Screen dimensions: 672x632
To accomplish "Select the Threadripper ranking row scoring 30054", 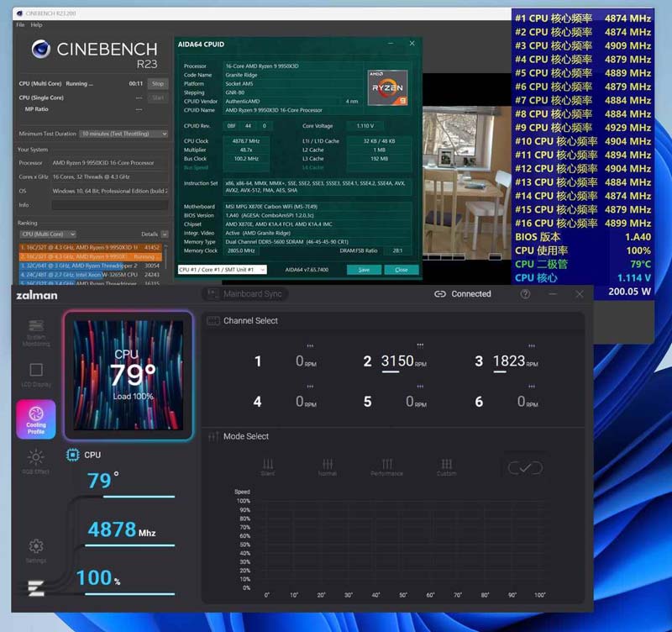I will click(90, 266).
